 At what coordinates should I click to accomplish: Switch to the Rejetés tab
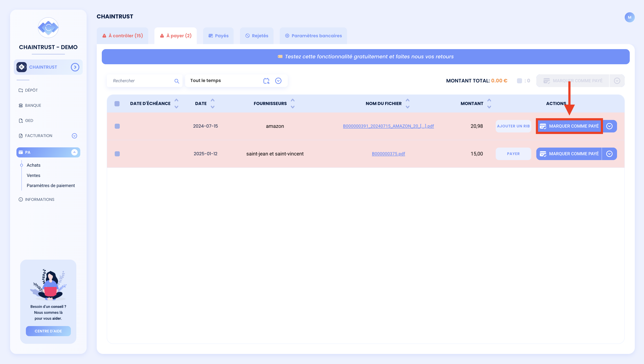[x=257, y=36]
